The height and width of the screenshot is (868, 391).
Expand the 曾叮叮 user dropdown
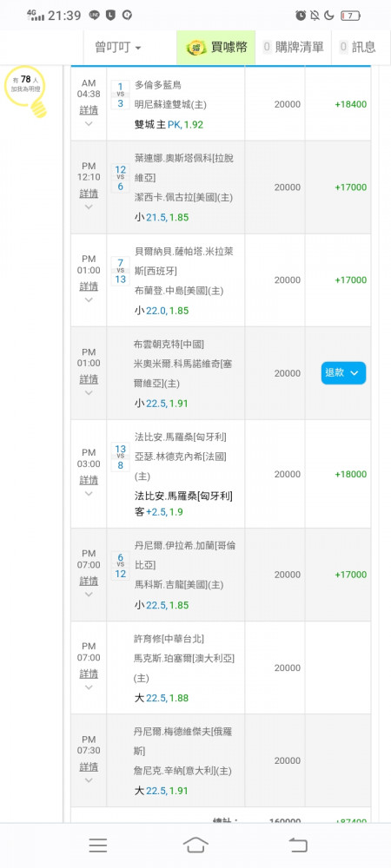pyautogui.click(x=118, y=48)
